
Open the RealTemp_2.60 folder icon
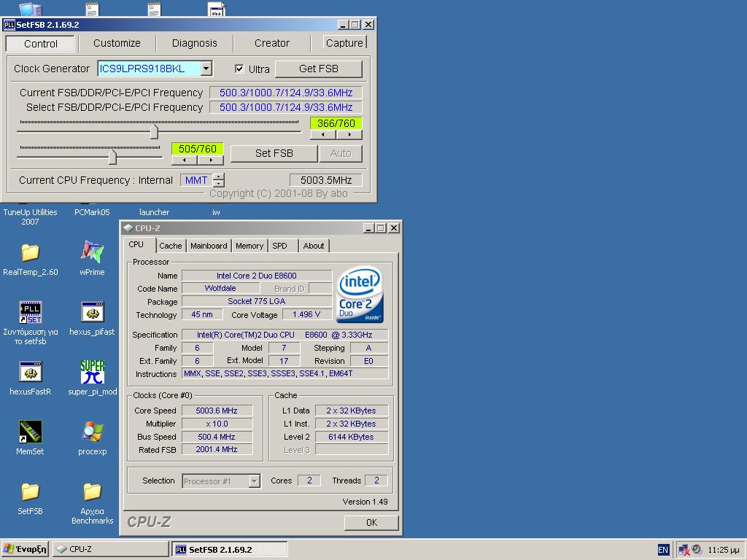click(x=30, y=252)
